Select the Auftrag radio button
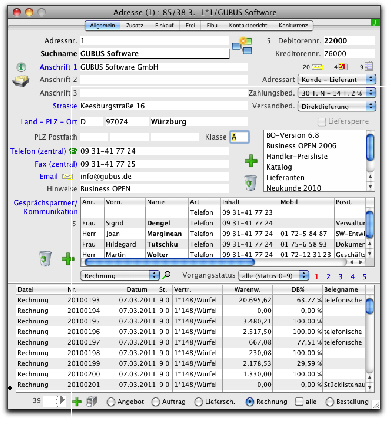 point(156,402)
